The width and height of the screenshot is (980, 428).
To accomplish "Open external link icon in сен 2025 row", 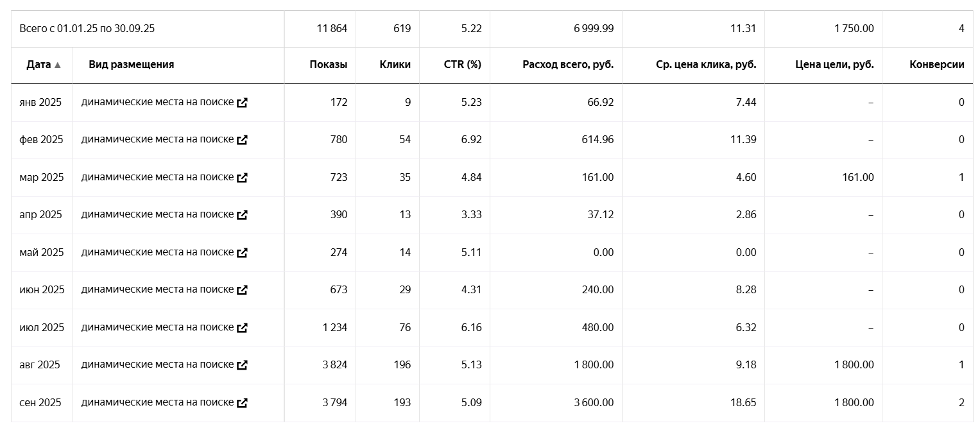I will (242, 403).
